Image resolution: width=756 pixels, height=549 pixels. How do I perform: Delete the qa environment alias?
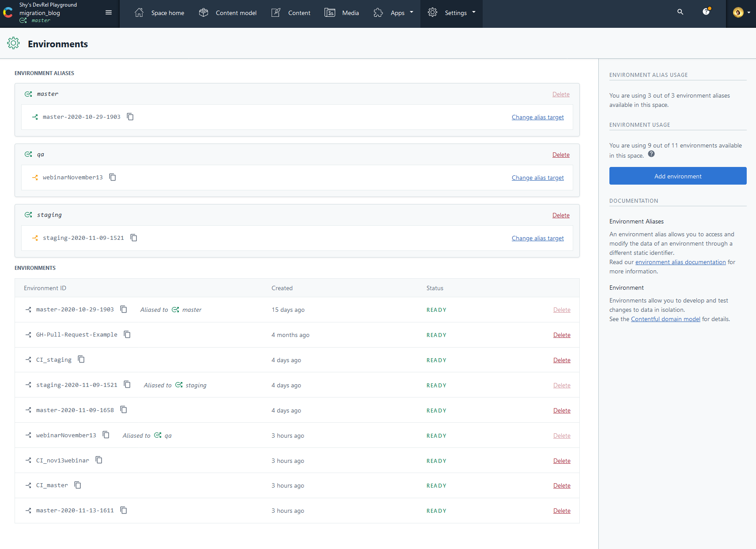560,155
